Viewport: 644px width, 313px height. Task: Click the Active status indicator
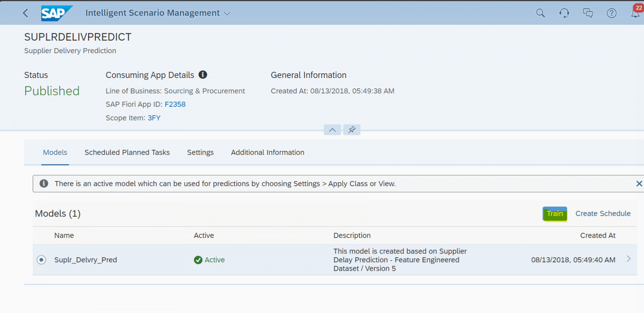(209, 260)
